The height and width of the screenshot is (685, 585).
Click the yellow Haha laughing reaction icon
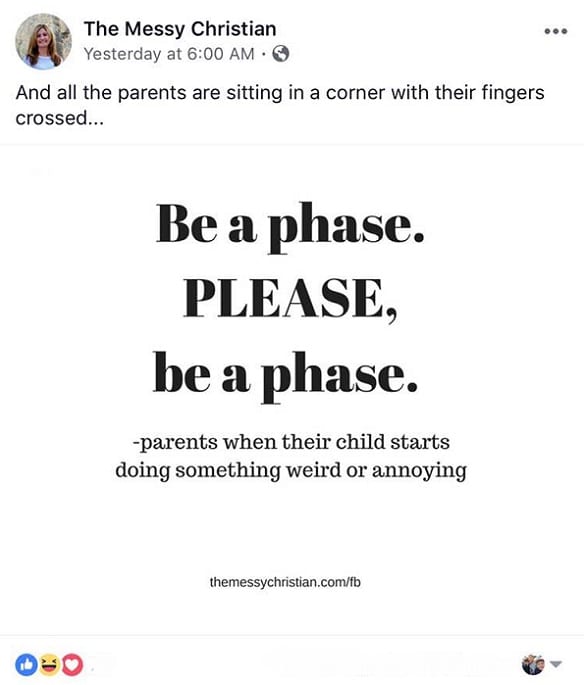click(49, 664)
